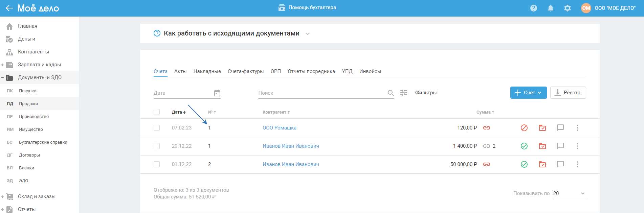Click the Реестр download button
The height and width of the screenshot is (213, 644).
[x=568, y=93]
